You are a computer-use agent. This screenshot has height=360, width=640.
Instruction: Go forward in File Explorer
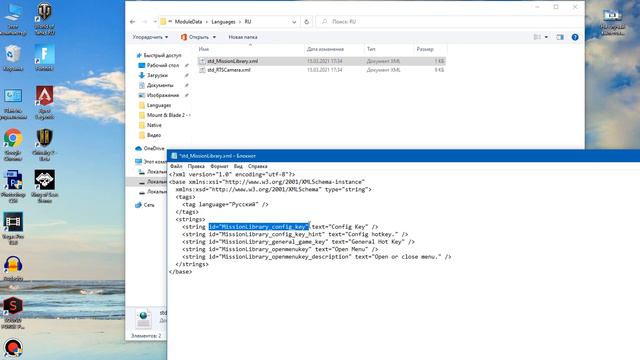point(144,22)
